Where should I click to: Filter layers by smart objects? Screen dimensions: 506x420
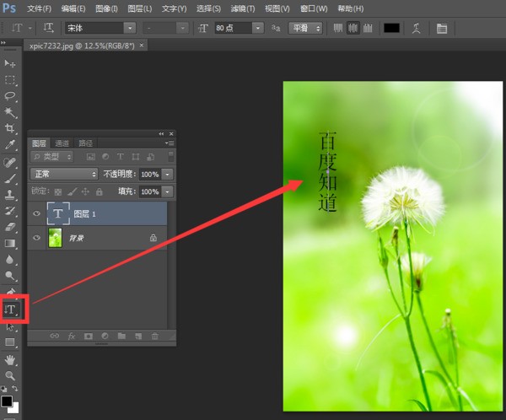point(150,157)
